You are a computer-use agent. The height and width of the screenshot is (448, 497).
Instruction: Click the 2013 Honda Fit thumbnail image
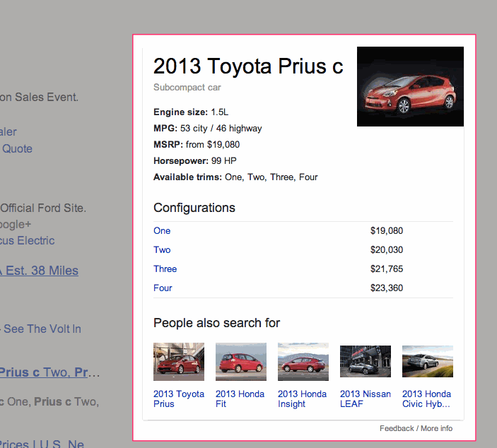pos(241,362)
